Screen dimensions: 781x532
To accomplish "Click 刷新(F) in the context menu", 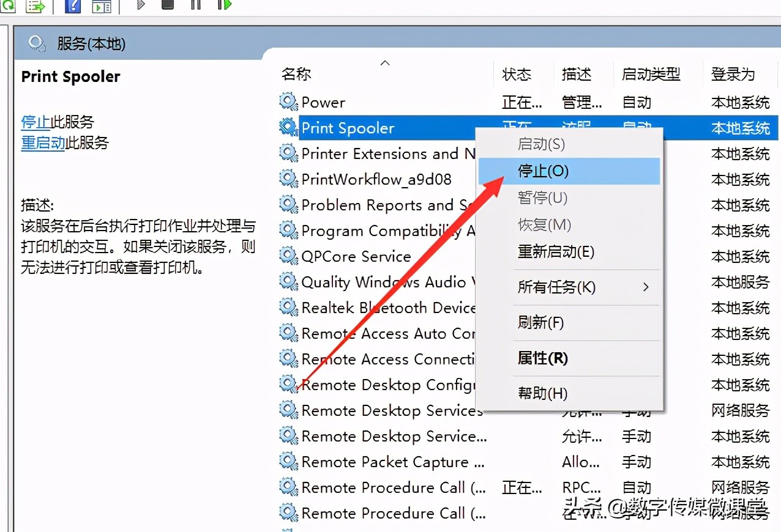I will (541, 322).
